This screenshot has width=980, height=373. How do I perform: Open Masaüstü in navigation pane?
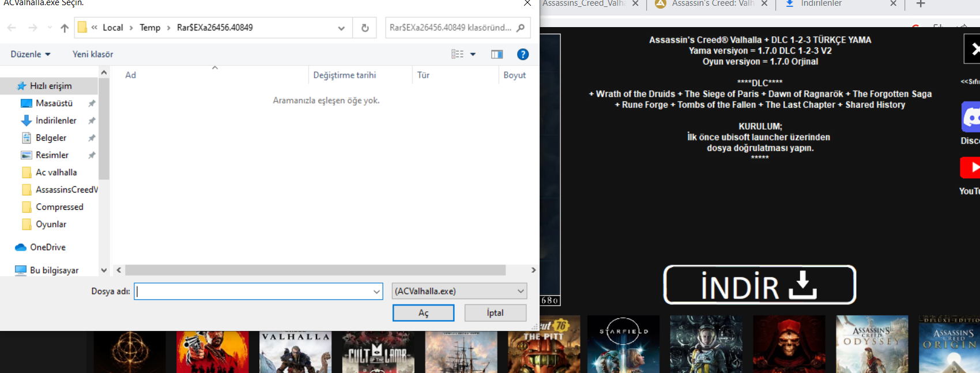point(54,103)
